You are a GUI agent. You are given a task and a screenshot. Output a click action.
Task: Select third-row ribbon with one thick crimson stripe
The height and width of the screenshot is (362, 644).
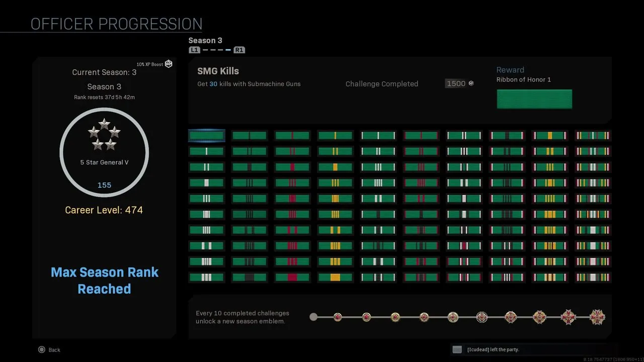point(292,167)
